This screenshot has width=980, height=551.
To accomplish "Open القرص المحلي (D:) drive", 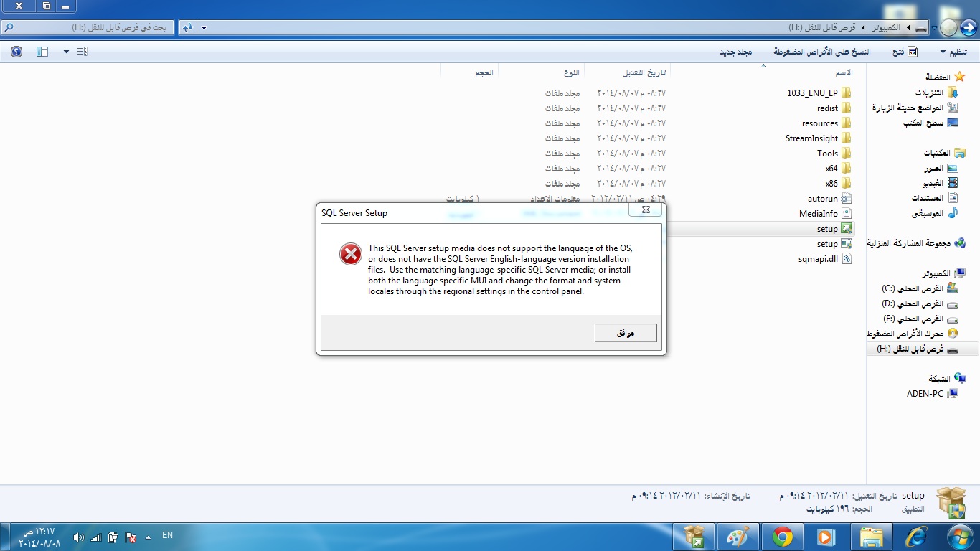I will [920, 303].
